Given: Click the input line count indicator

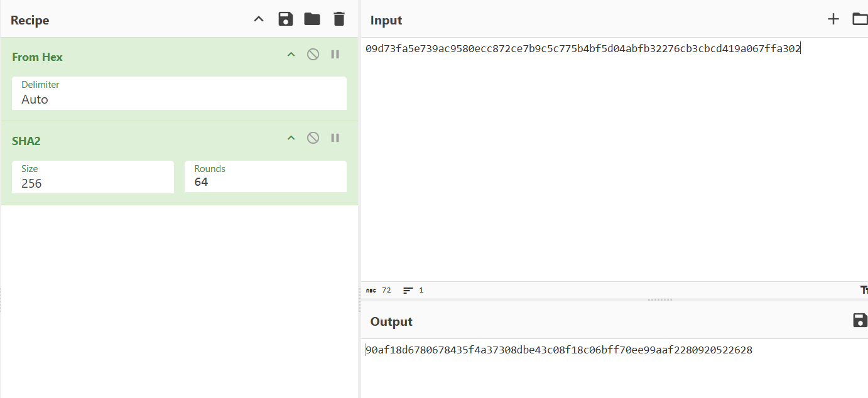Looking at the screenshot, I should pos(414,291).
